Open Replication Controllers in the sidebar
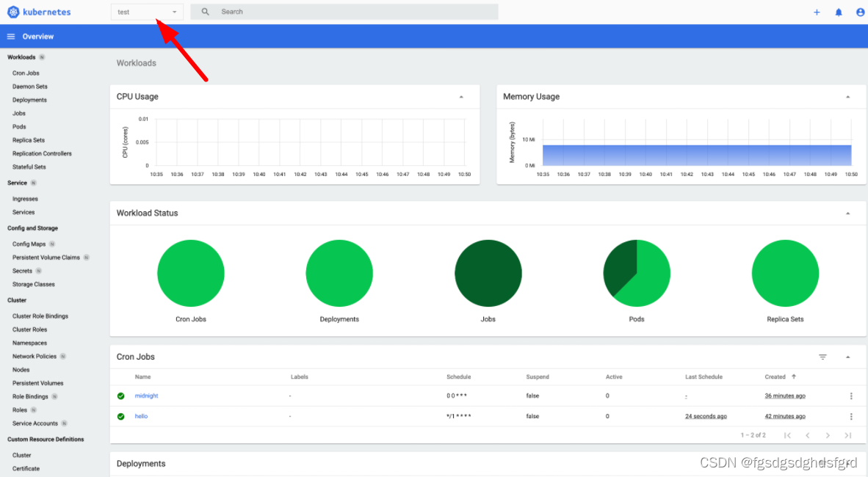This screenshot has height=477, width=868. tap(42, 153)
